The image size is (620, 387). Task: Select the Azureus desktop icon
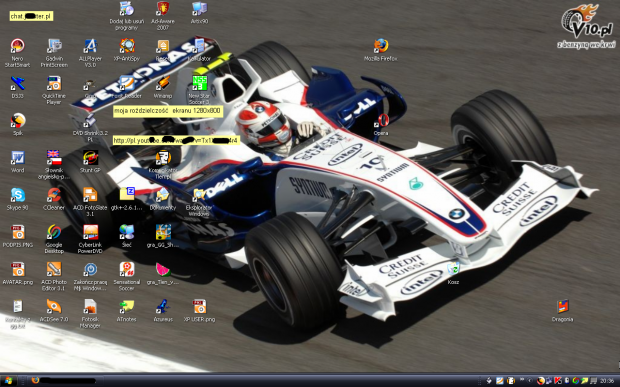(x=163, y=310)
